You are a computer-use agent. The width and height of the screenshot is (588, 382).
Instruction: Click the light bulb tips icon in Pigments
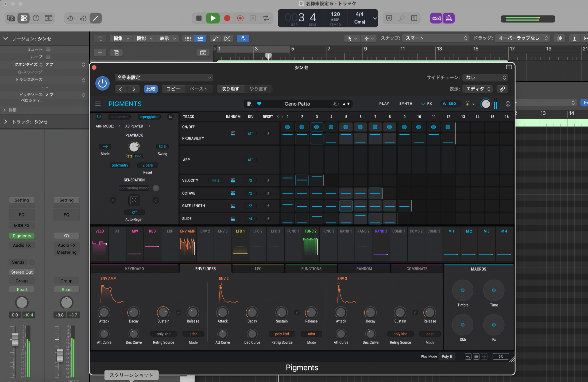click(x=467, y=104)
